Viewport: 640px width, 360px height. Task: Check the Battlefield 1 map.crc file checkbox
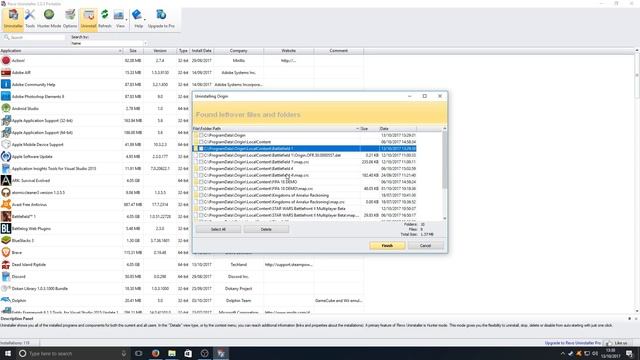(201, 162)
